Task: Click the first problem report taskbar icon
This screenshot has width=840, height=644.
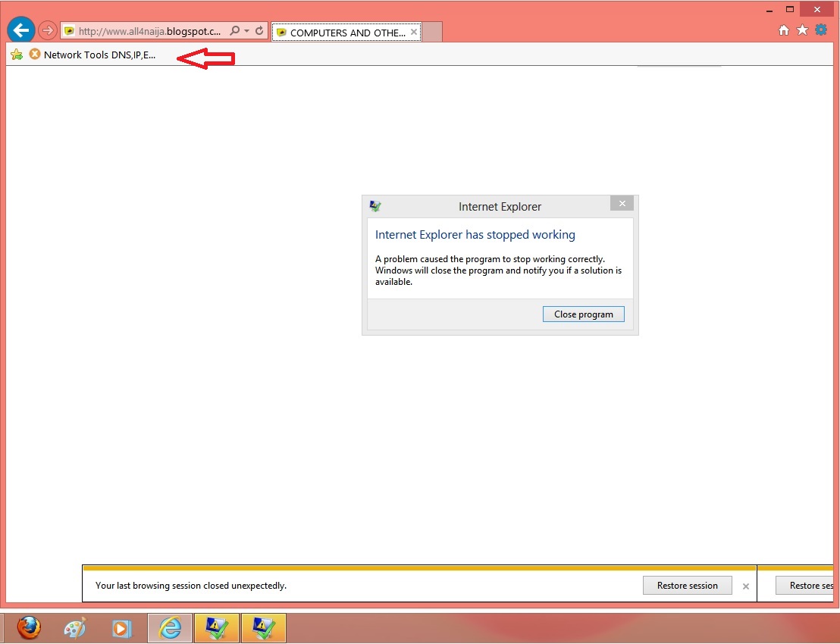Action: [x=216, y=628]
